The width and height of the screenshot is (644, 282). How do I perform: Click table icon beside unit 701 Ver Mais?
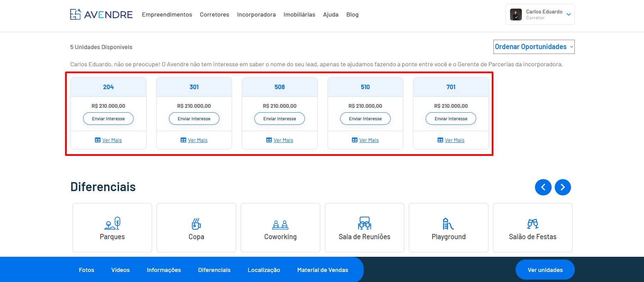[x=440, y=140]
